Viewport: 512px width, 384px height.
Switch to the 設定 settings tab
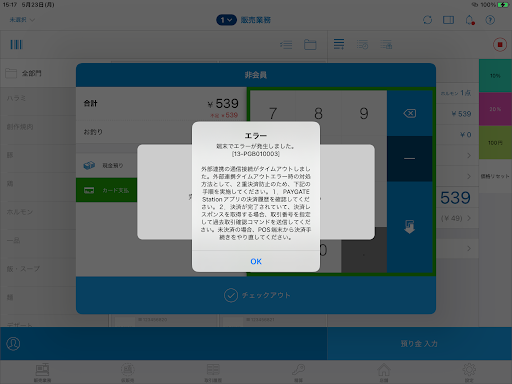469,372
